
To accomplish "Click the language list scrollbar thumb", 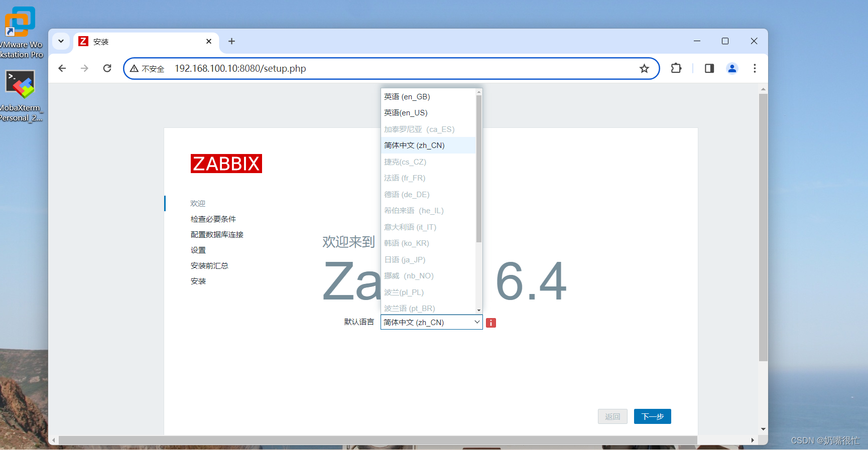I will pyautogui.click(x=479, y=169).
